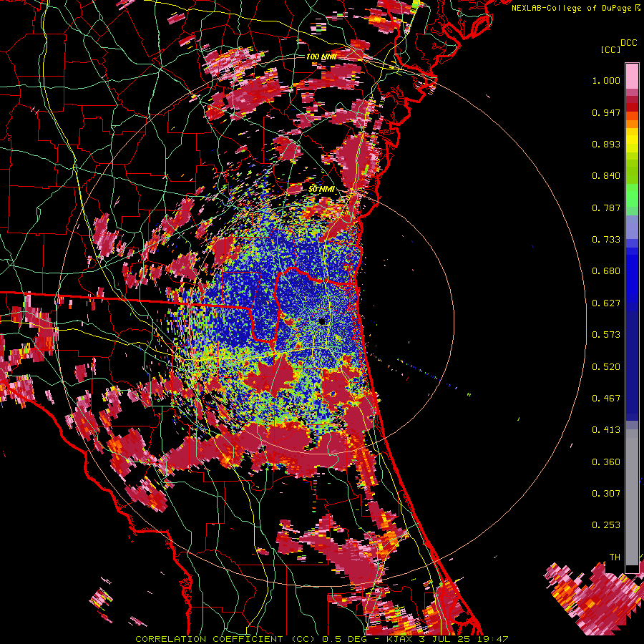Click the 0.413 value on color scale
The height and width of the screenshot is (644, 644).
[x=606, y=430]
